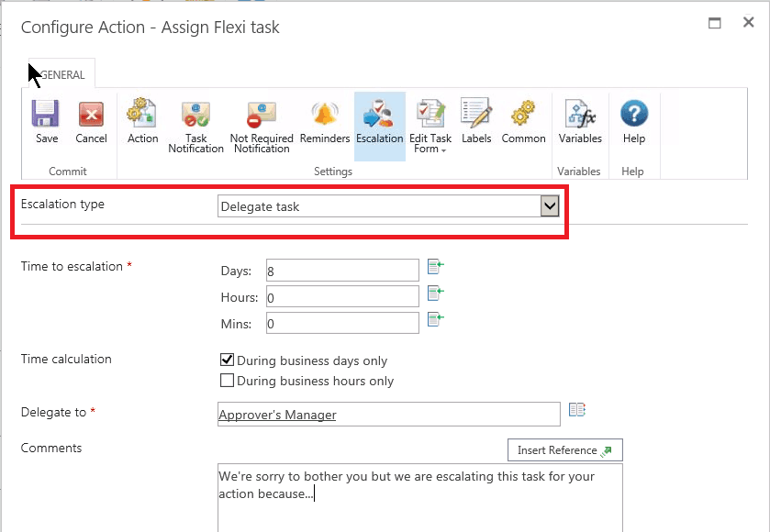Open Not Required Notification settings

pos(262,127)
